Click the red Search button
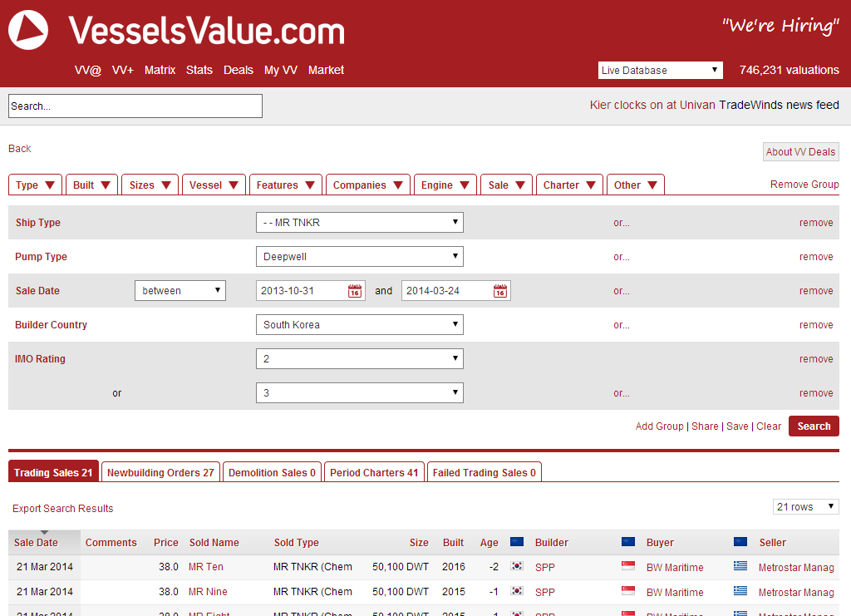This screenshot has height=616, width=851. point(814,426)
